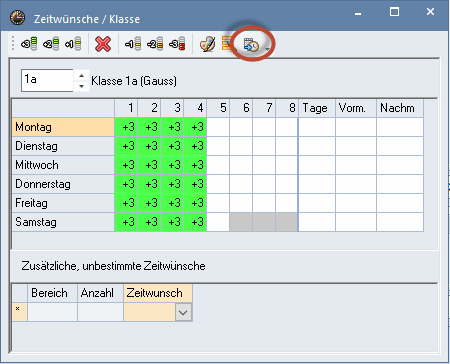Open the color palette icon
This screenshot has width=450, height=364.
(x=207, y=44)
